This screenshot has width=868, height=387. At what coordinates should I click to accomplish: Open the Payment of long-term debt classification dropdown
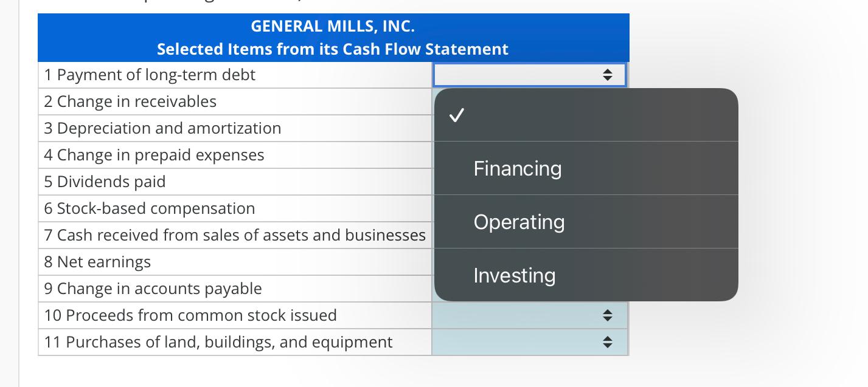(x=529, y=75)
